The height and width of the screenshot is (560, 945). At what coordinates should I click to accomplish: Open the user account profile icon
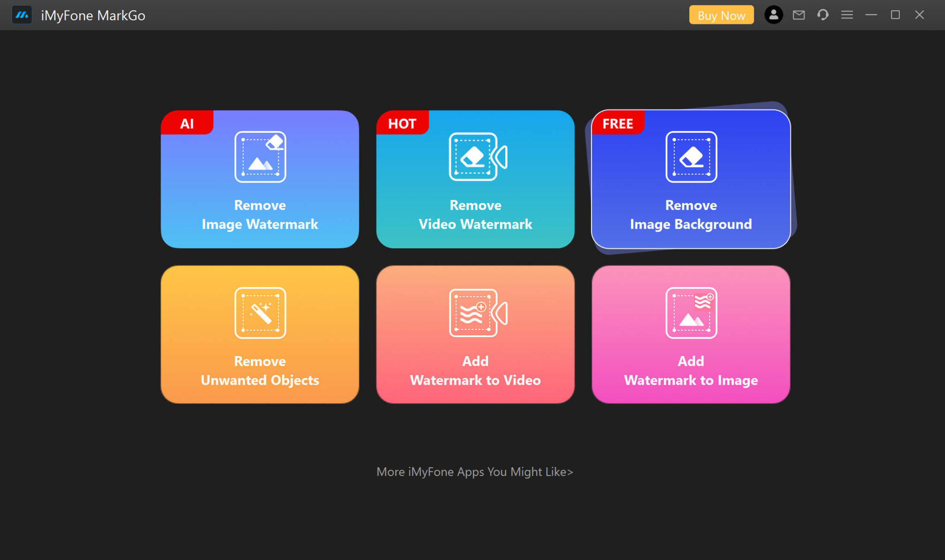(774, 15)
